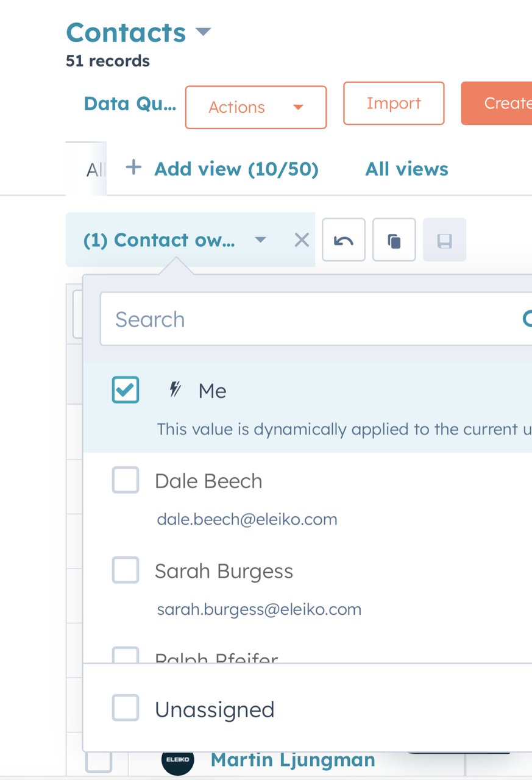Remove Contact owner filter with X icon
The height and width of the screenshot is (780, 532).
click(x=302, y=240)
